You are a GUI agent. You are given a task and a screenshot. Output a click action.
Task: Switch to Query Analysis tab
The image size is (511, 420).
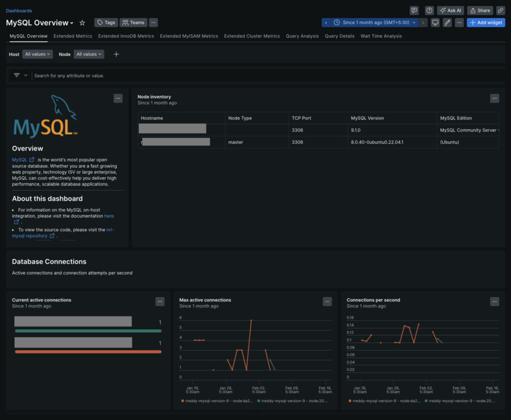click(x=302, y=36)
